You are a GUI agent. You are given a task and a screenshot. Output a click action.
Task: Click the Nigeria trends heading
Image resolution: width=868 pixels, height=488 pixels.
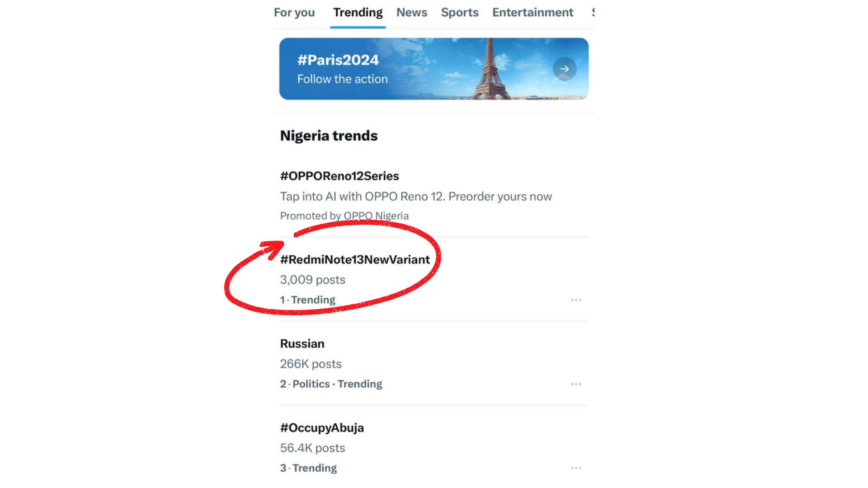coord(329,136)
